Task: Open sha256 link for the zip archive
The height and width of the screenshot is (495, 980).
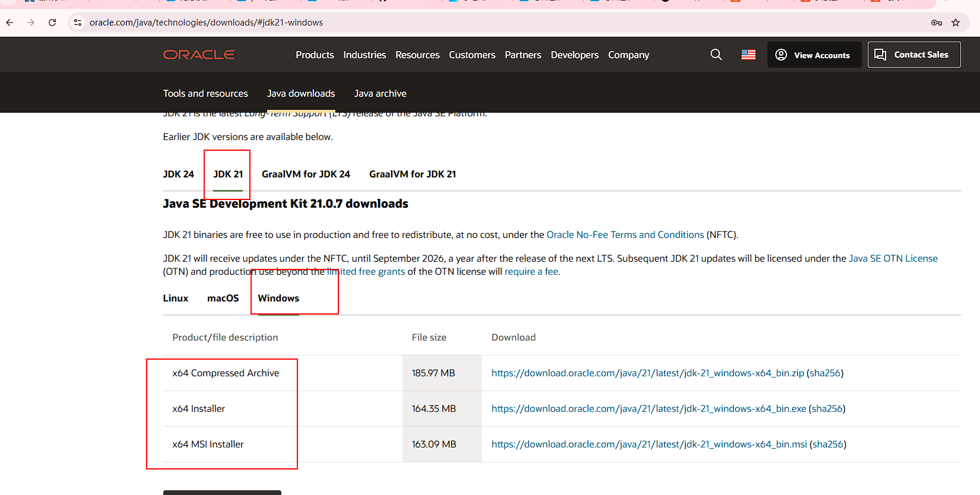Action: (825, 373)
